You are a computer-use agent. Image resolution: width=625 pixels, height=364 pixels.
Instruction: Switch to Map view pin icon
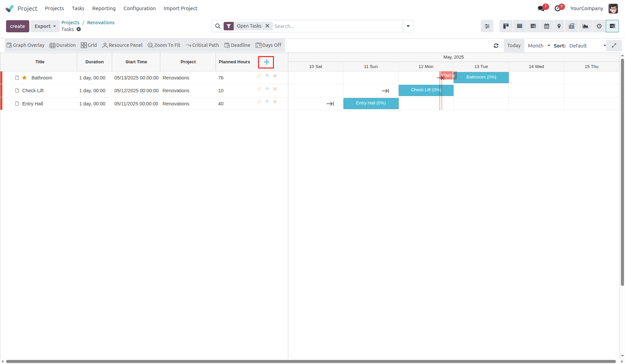tap(559, 26)
